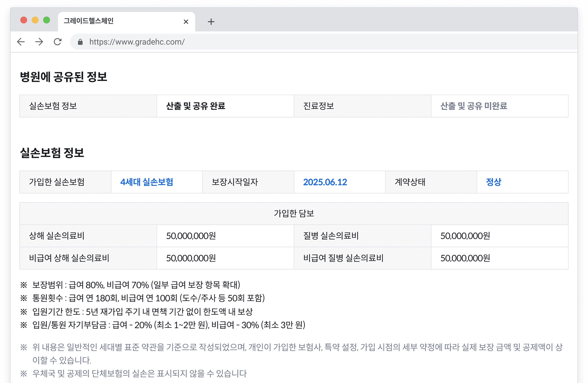Click the amount beside 상해 실손의료비
This screenshot has width=588, height=383.
pos(191,236)
